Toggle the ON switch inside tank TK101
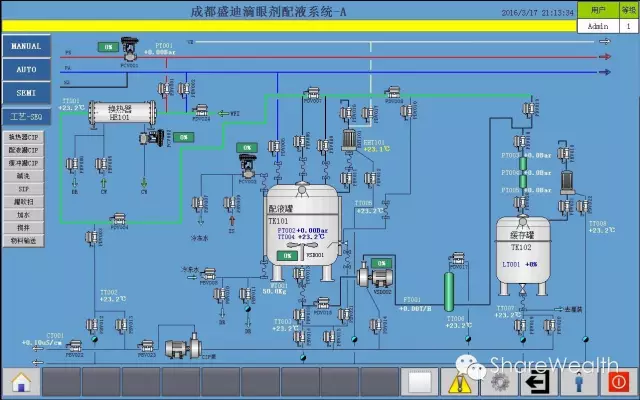640x400 pixels. 288,256
